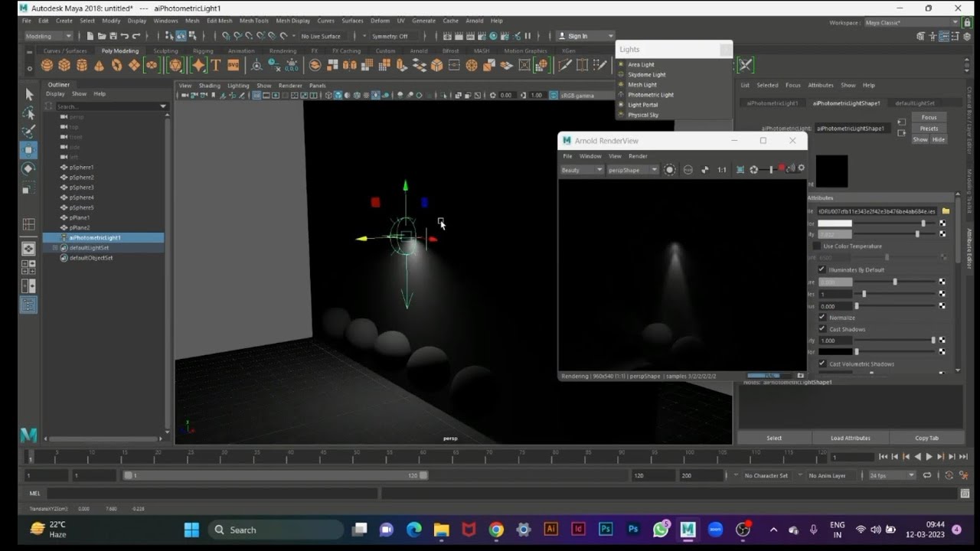The width and height of the screenshot is (980, 551).
Task: Click the red stop render button
Action: 782,168
